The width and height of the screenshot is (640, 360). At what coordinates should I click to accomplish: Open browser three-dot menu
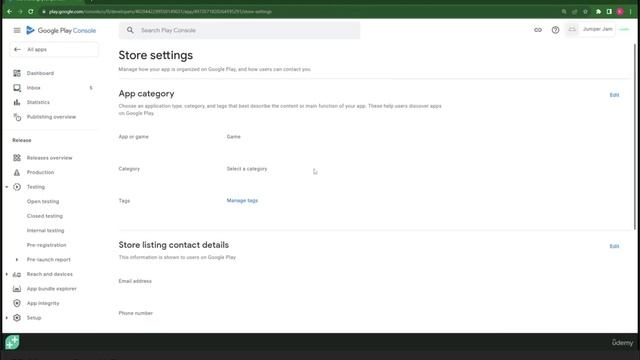(631, 12)
